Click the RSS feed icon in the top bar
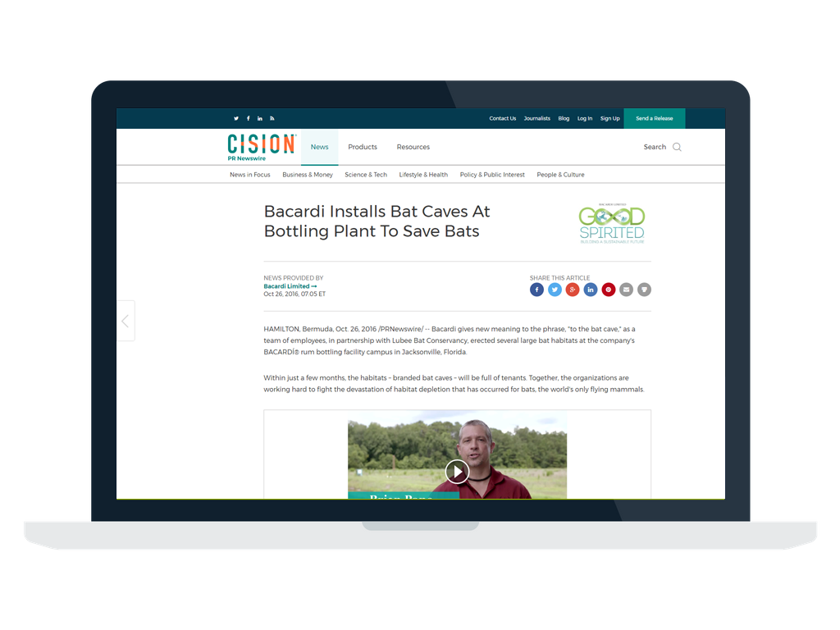 272,118
